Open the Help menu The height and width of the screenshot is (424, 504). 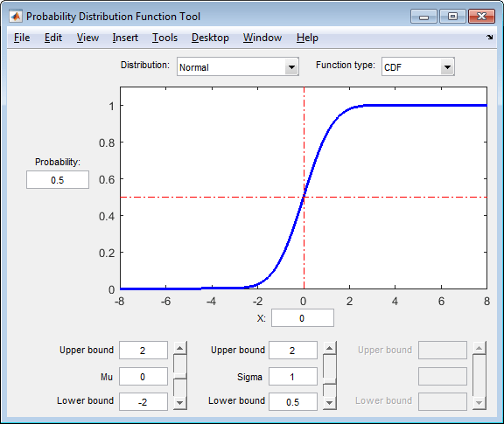[x=307, y=38]
